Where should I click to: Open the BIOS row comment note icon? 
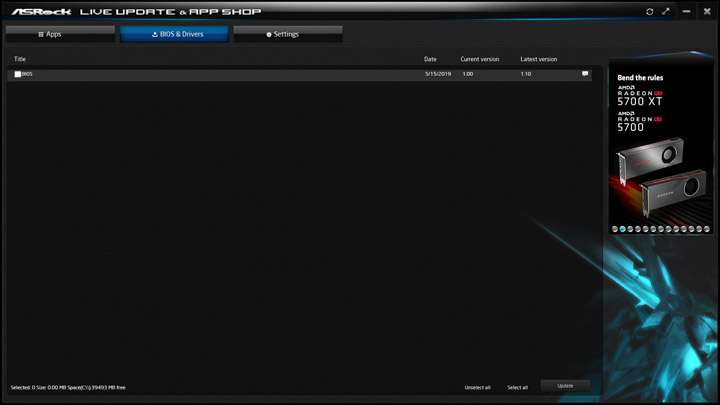point(585,73)
